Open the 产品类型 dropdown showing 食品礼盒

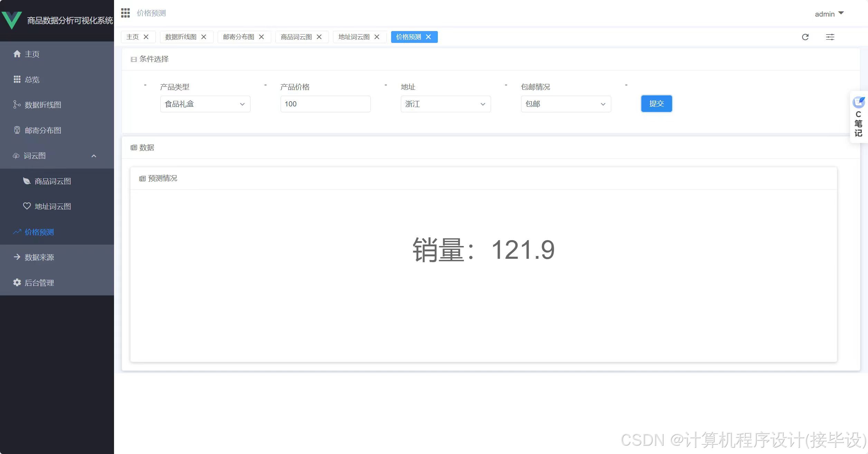[x=205, y=104]
